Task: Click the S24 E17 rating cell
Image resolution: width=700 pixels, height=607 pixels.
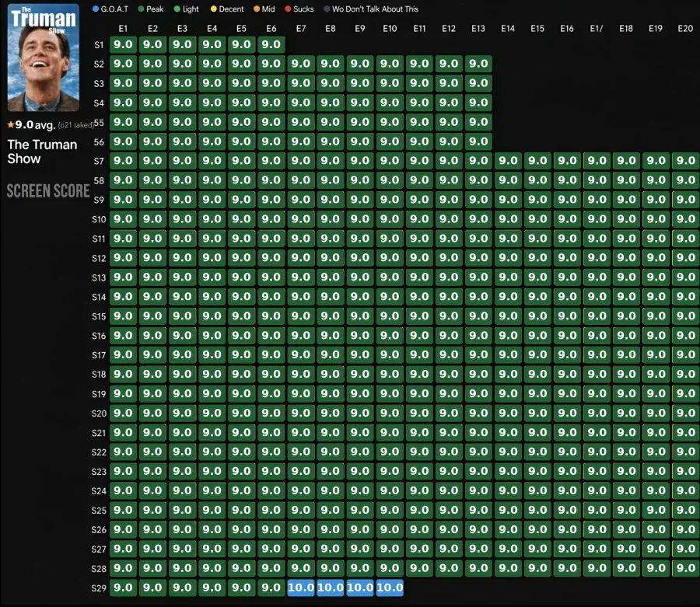Action: [597, 490]
